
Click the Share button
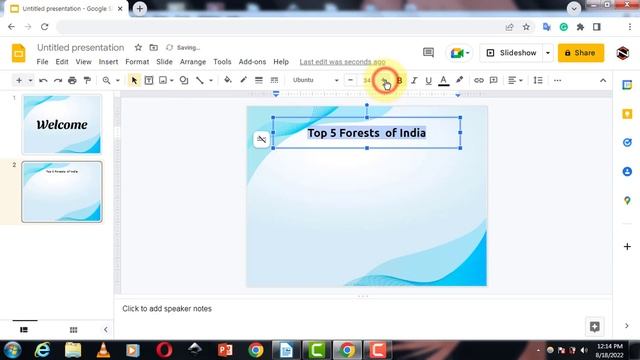[x=580, y=53]
